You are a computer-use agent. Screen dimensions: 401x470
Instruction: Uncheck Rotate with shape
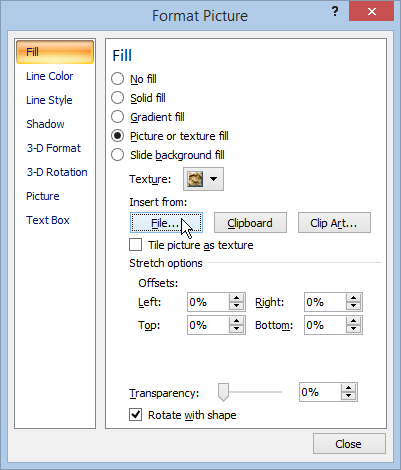tap(135, 415)
